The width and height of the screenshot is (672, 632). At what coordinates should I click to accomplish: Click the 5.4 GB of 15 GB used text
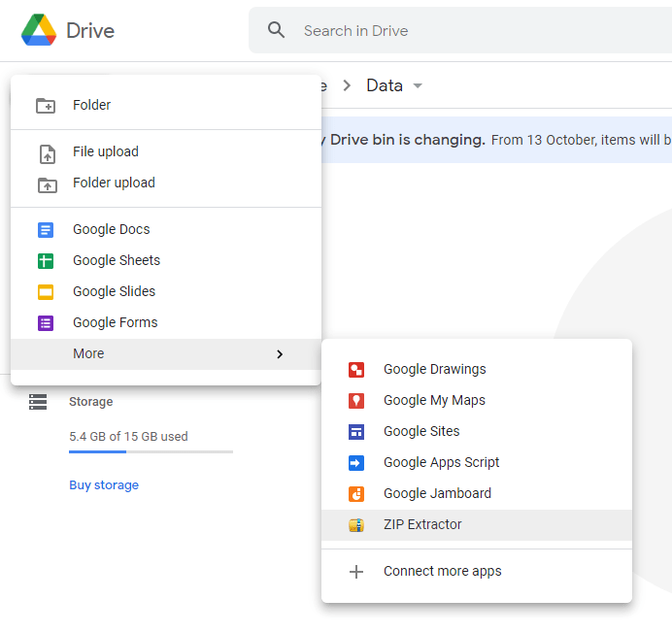tap(128, 437)
